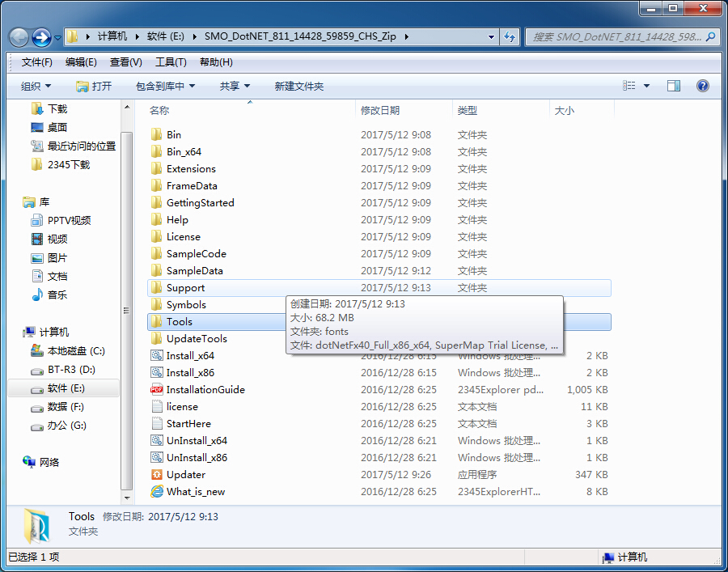Select the Install_x86 batch file icon
728x572 pixels.
click(157, 373)
